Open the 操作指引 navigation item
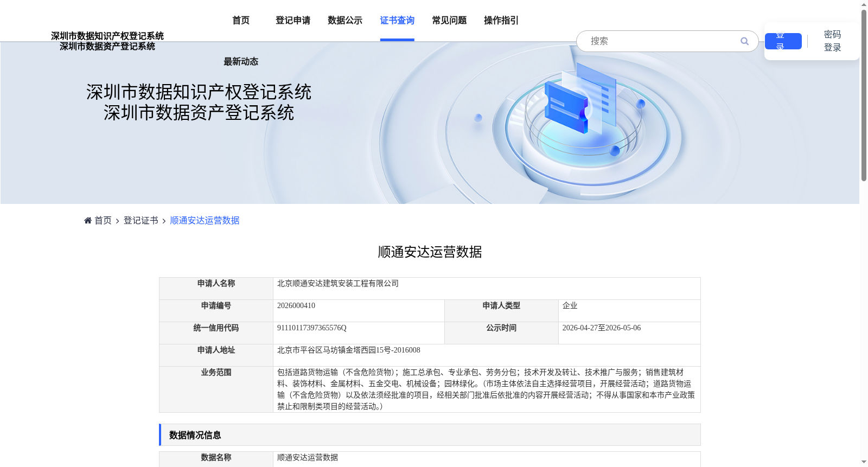 501,21
